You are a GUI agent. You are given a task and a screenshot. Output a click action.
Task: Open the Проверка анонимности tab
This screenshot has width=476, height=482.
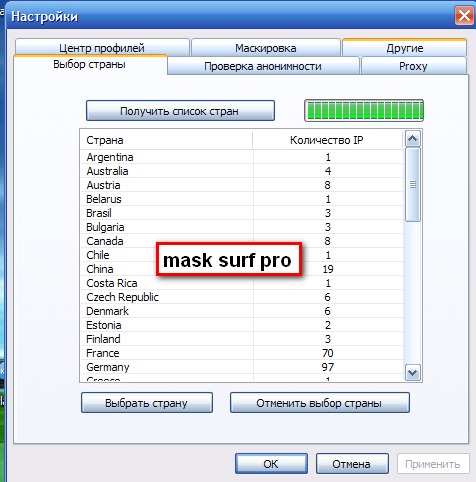point(263,66)
